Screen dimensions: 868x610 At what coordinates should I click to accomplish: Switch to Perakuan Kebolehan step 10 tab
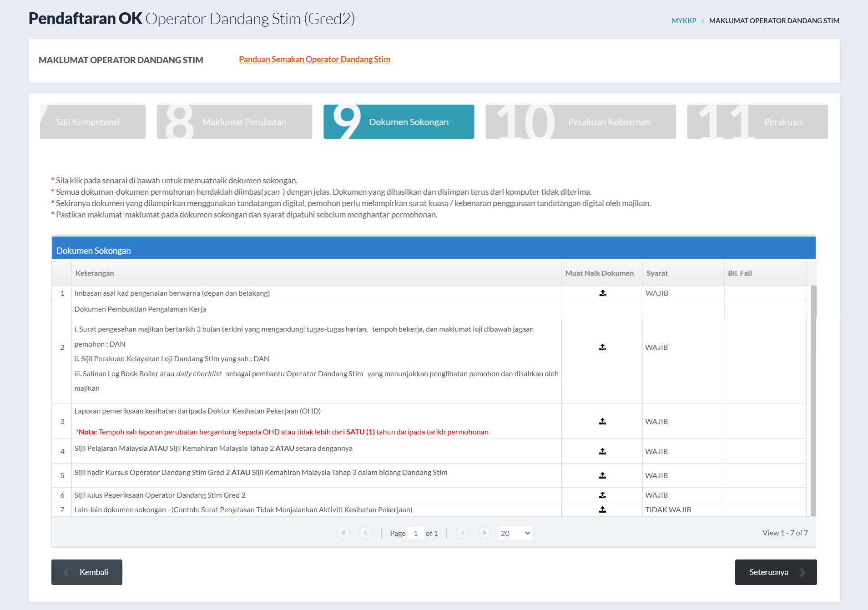pyautogui.click(x=580, y=122)
